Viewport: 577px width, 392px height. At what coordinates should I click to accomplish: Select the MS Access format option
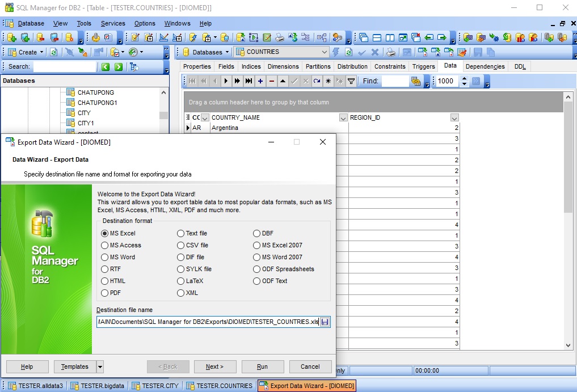pyautogui.click(x=104, y=245)
